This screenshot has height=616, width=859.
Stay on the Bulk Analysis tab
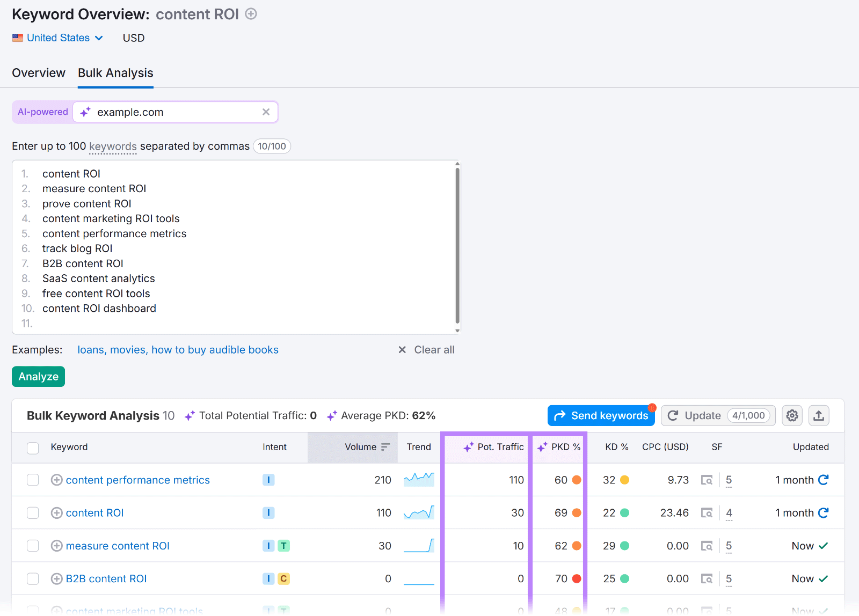(115, 73)
